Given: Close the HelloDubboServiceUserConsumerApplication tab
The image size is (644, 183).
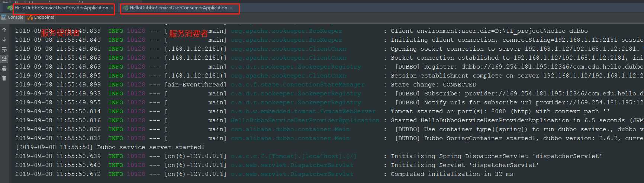Looking at the screenshot, I should coord(231,8).
